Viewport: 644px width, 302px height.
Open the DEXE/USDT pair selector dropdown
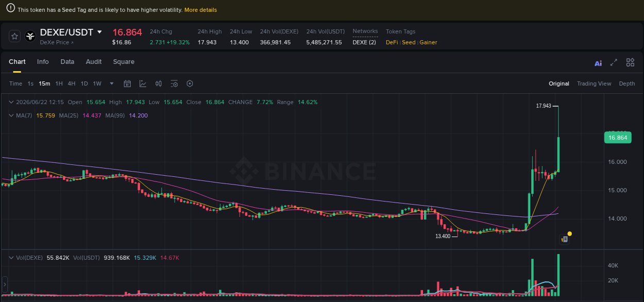pyautogui.click(x=99, y=32)
